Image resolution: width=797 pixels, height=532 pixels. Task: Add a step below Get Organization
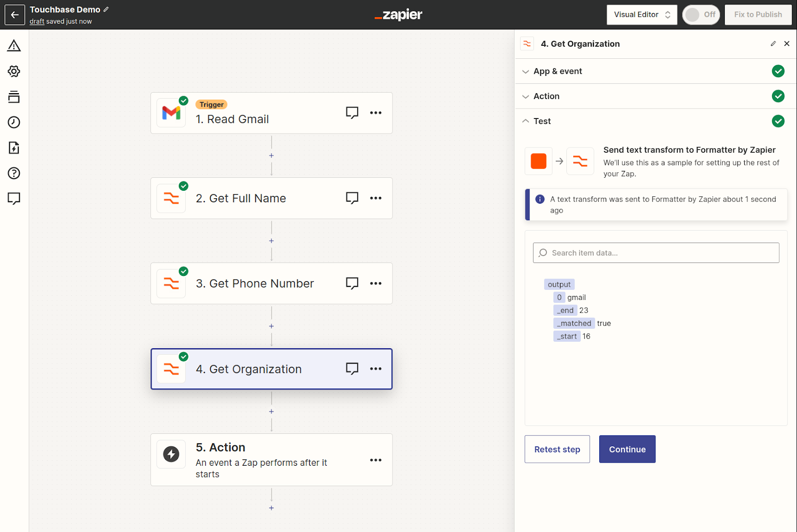tap(271, 411)
